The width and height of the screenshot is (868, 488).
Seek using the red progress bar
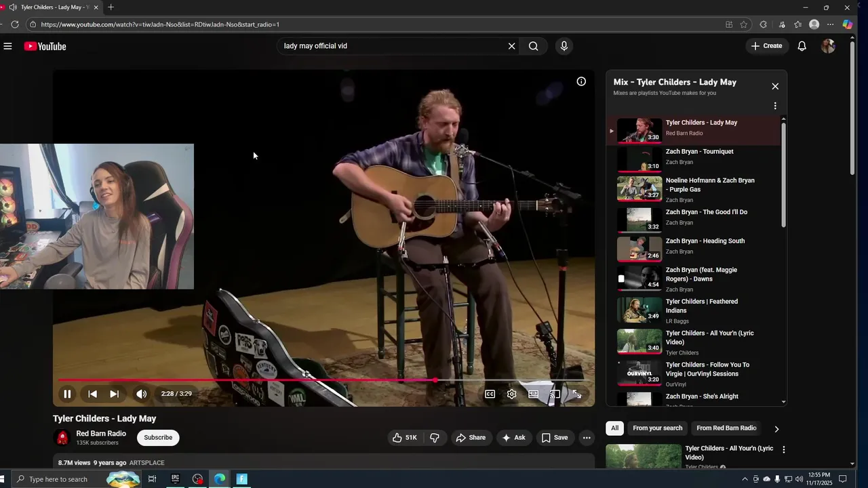click(x=246, y=380)
